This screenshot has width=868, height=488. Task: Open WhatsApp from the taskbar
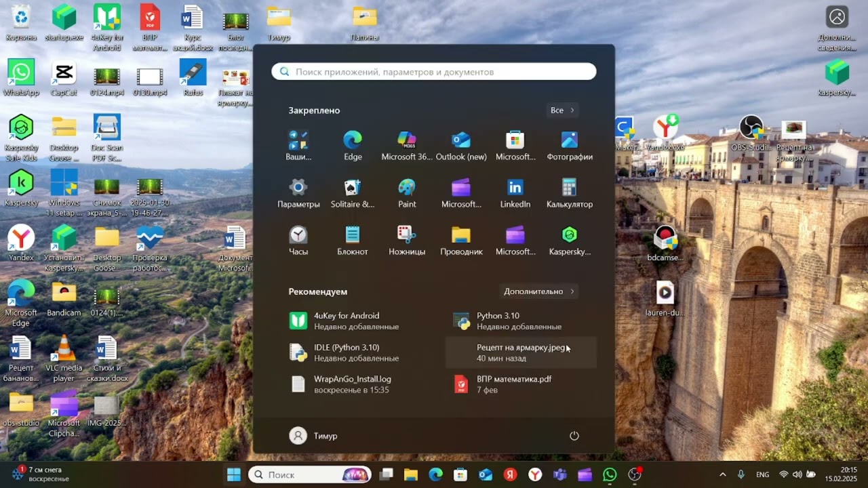pos(610,474)
